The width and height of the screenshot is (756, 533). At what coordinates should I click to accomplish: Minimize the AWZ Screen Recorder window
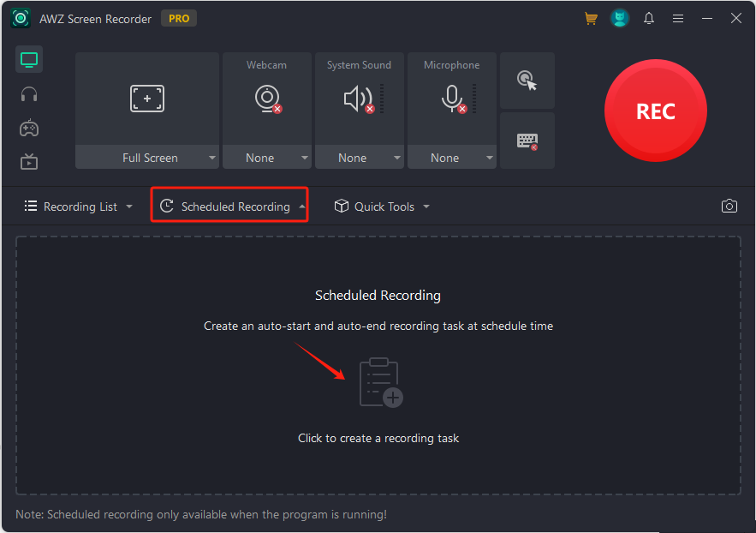707,18
